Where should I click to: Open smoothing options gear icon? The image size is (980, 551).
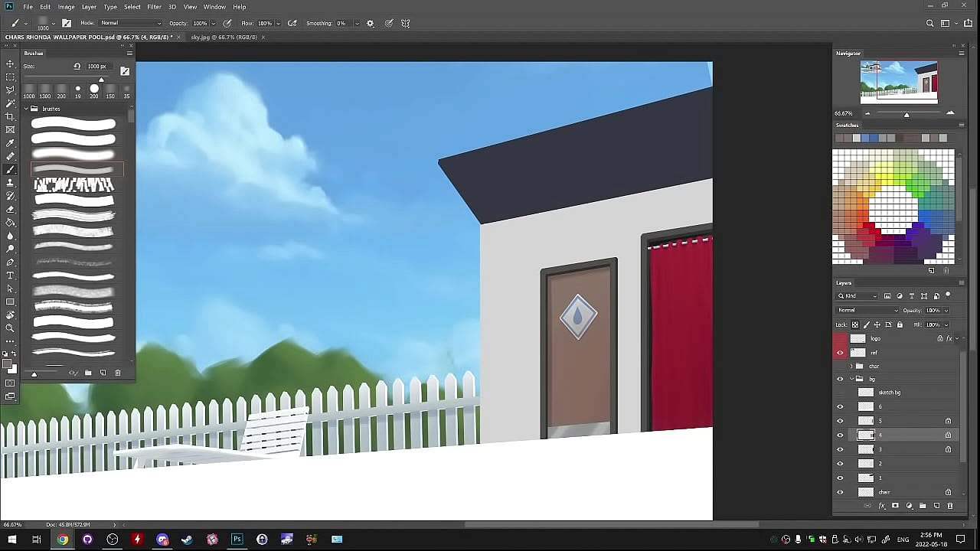[371, 23]
